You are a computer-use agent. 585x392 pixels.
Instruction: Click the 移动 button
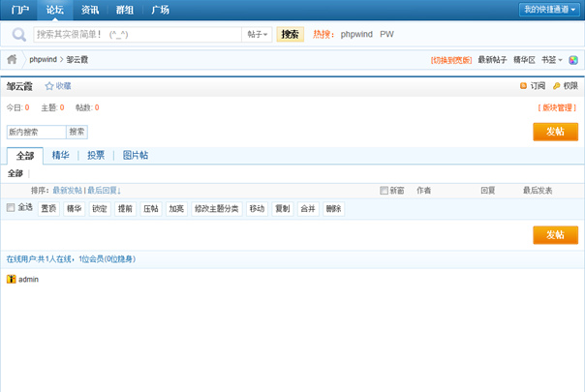pyautogui.click(x=257, y=209)
